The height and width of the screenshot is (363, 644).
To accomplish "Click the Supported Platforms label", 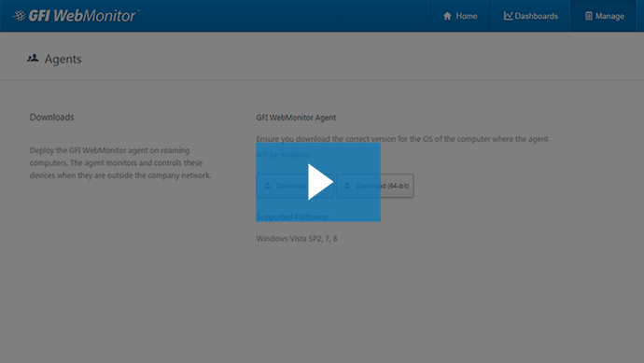I will tap(292, 216).
